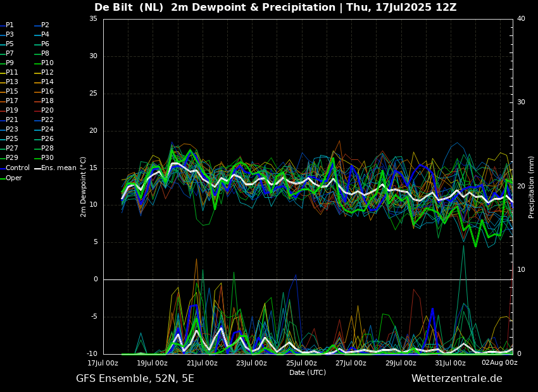Select the Ens. mean legend entry

tap(59, 168)
